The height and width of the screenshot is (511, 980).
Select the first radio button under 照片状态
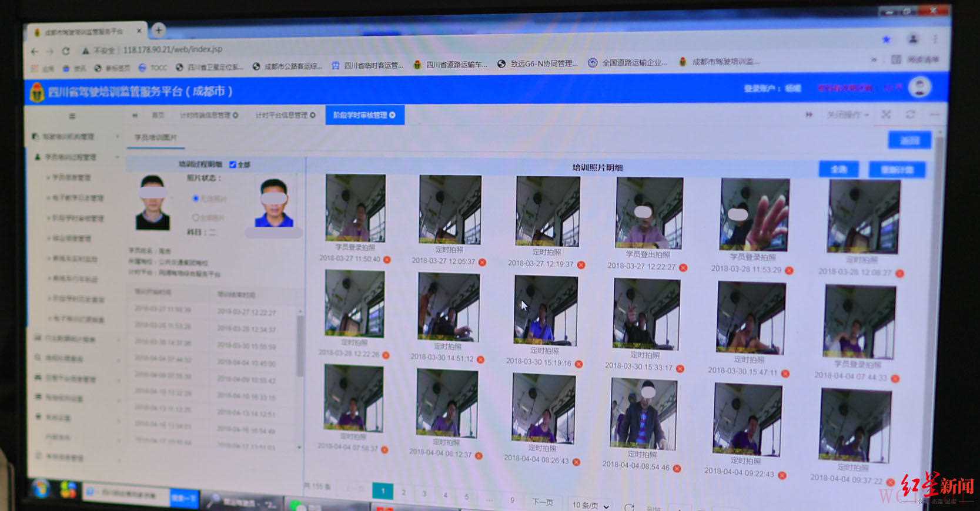coord(196,199)
